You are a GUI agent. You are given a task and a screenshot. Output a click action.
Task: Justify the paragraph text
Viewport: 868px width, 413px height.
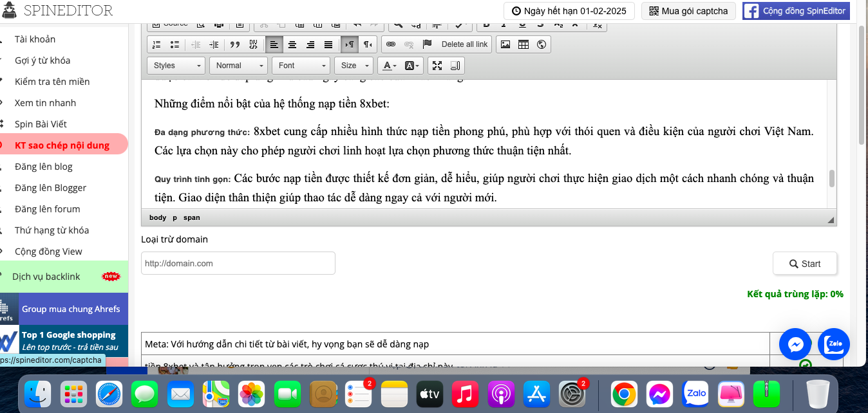pos(328,44)
